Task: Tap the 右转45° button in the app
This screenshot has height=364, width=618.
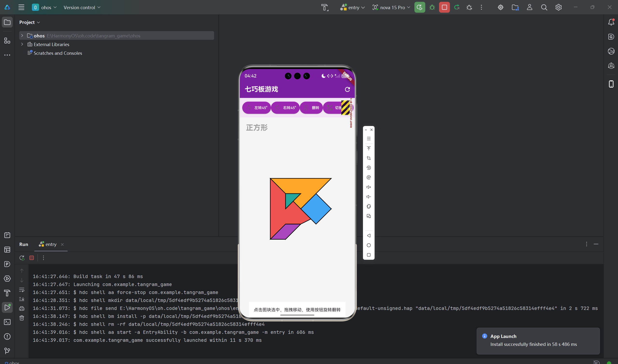Action: pyautogui.click(x=285, y=108)
